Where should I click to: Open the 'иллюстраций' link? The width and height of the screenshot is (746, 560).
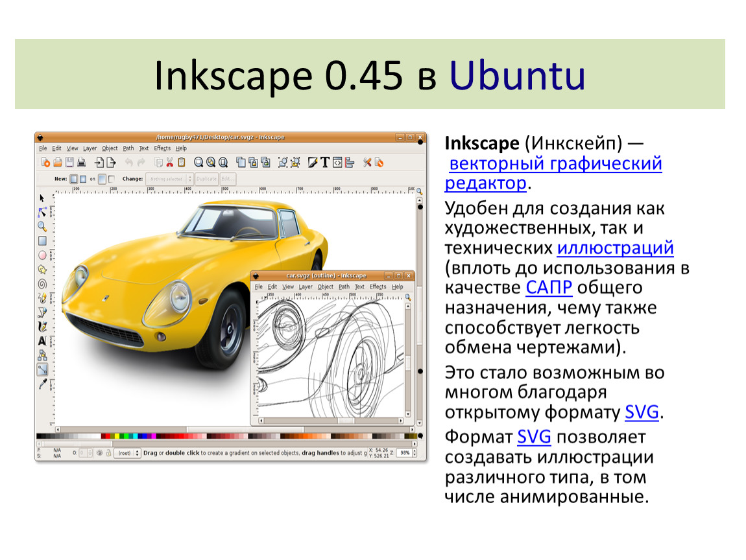[x=615, y=248]
